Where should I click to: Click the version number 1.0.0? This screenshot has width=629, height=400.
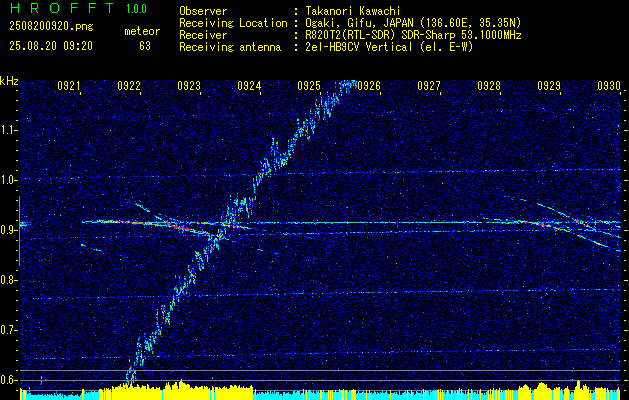click(x=136, y=9)
